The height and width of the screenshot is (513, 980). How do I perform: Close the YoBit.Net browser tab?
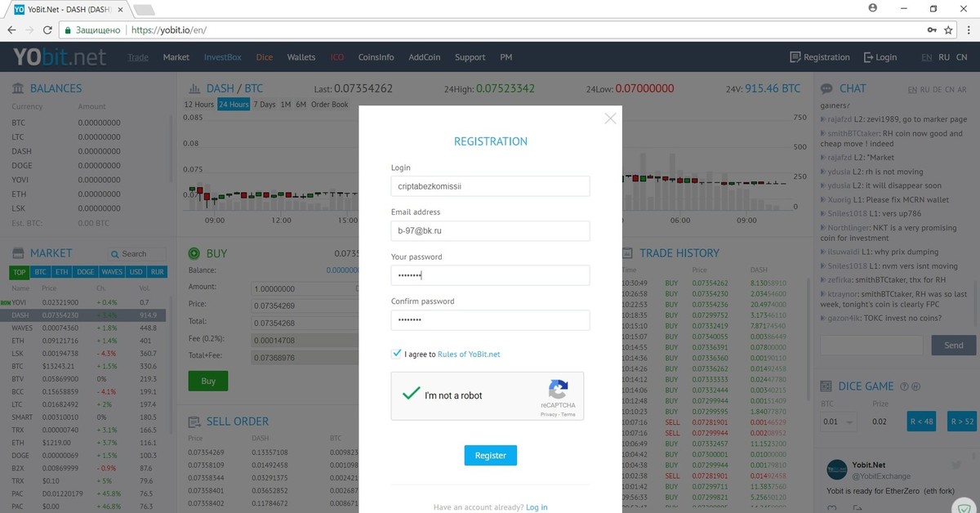121,8
